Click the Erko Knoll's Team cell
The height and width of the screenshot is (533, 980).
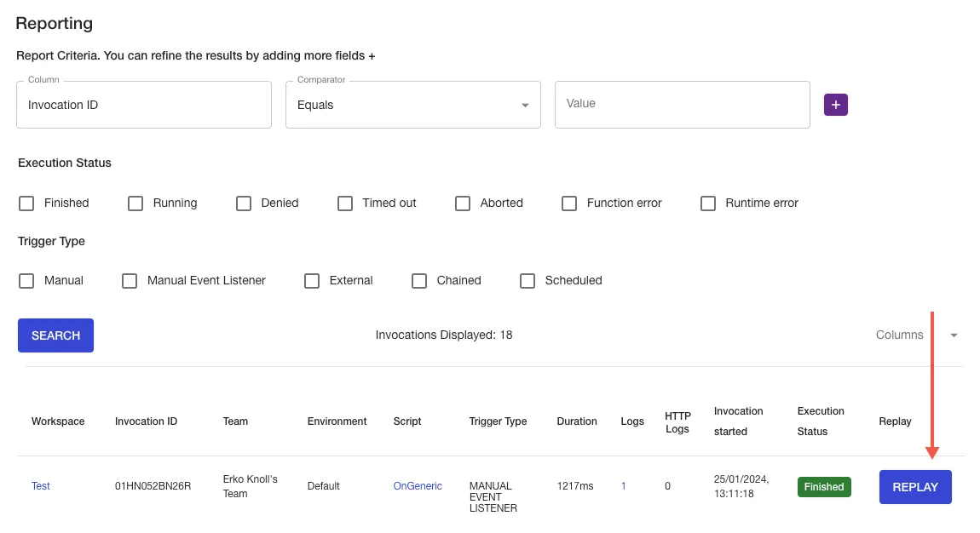(x=250, y=486)
